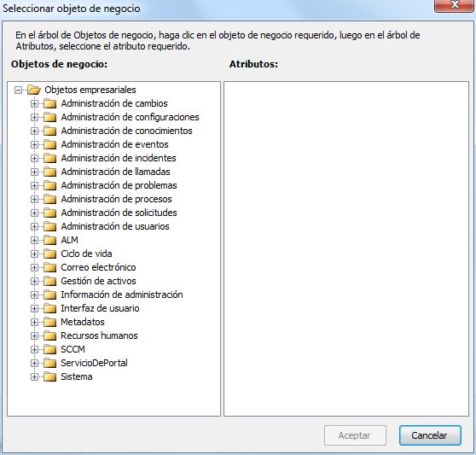Collapse the Objetos empresariales root node

point(18,90)
